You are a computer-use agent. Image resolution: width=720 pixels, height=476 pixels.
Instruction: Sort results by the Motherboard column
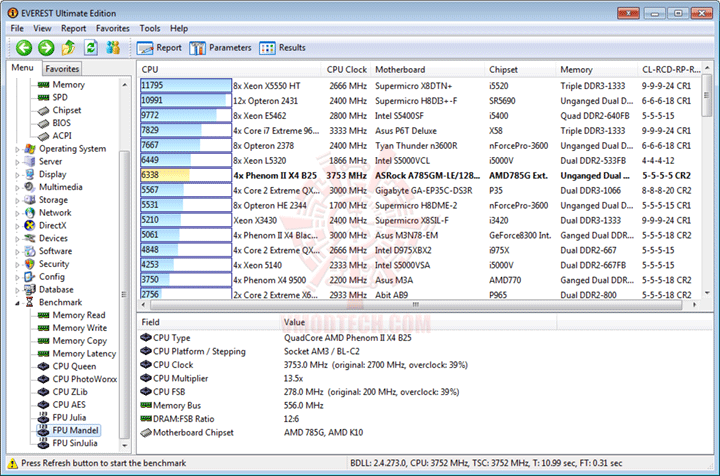[x=427, y=70]
